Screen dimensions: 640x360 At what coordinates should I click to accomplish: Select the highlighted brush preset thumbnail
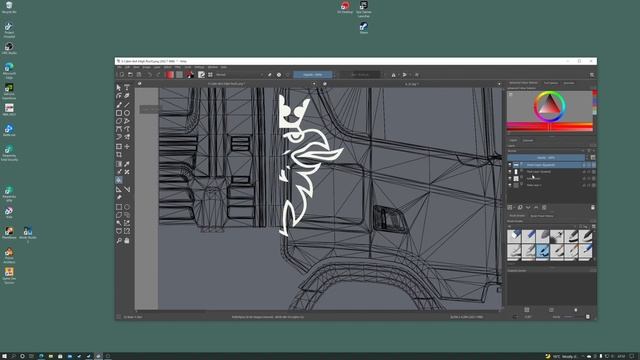point(542,251)
